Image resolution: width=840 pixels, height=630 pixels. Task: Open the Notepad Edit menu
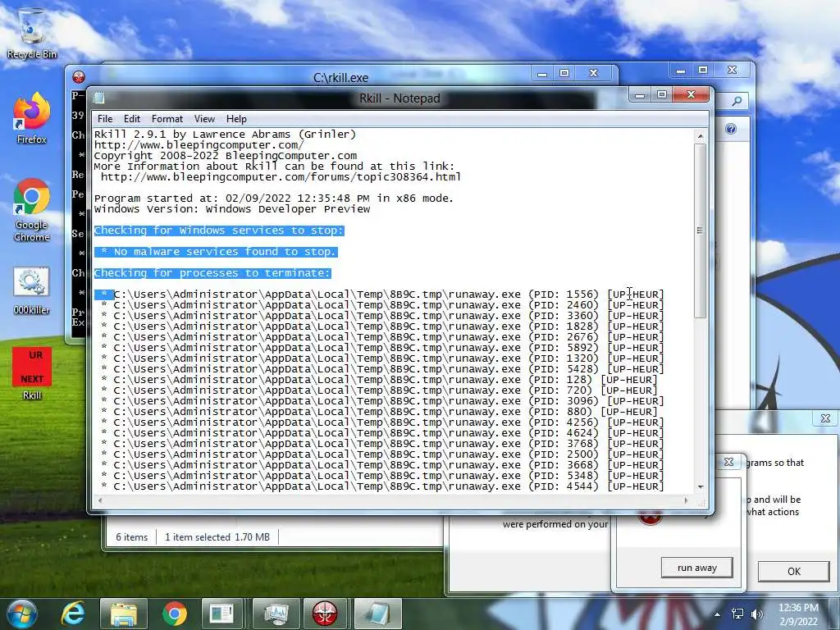click(132, 119)
